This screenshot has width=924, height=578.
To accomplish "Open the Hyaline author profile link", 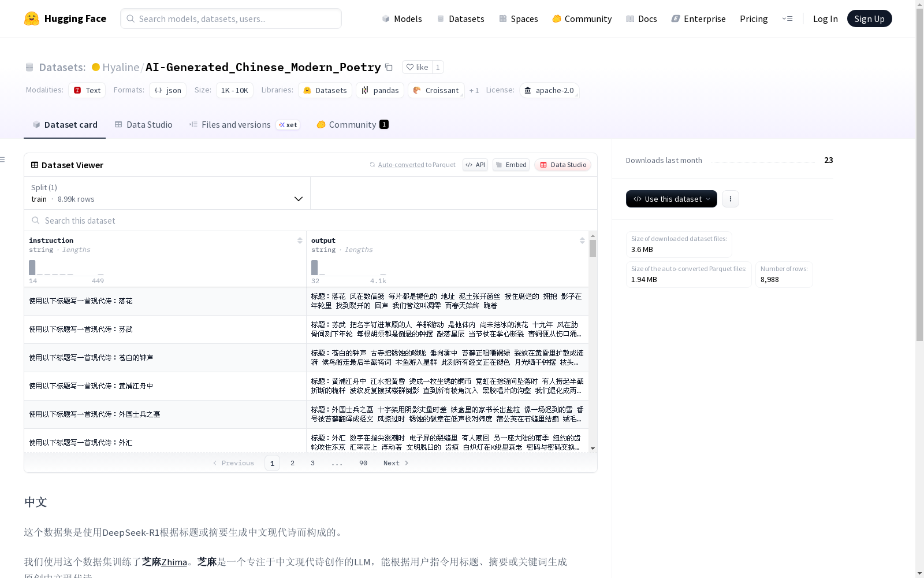I will (121, 67).
